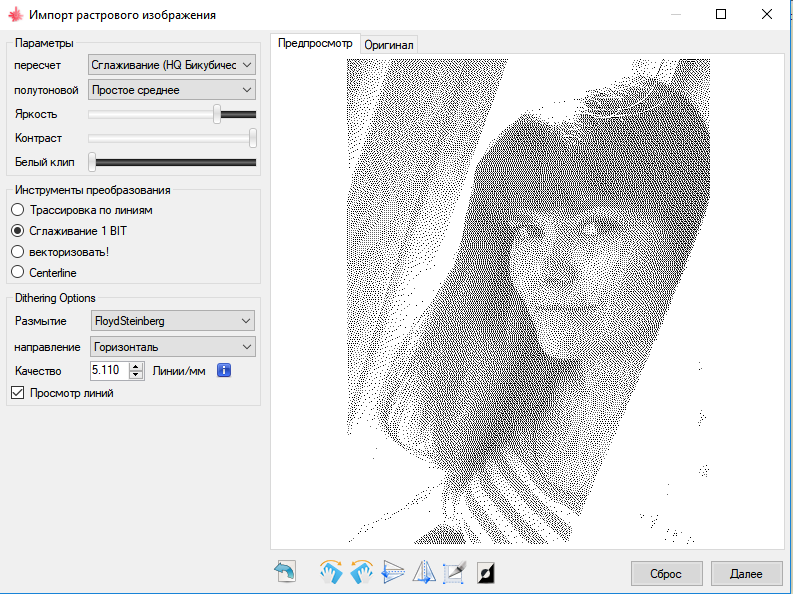Flip image horizontally using mirror icon

(x=424, y=572)
